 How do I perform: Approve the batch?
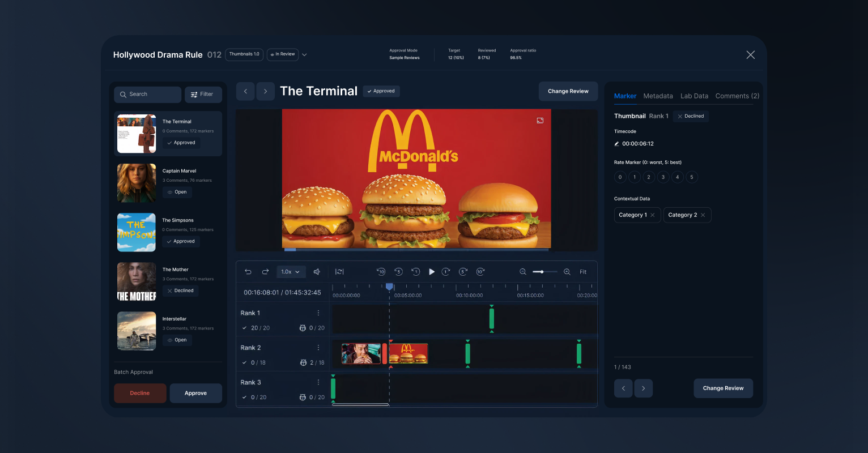click(x=195, y=394)
